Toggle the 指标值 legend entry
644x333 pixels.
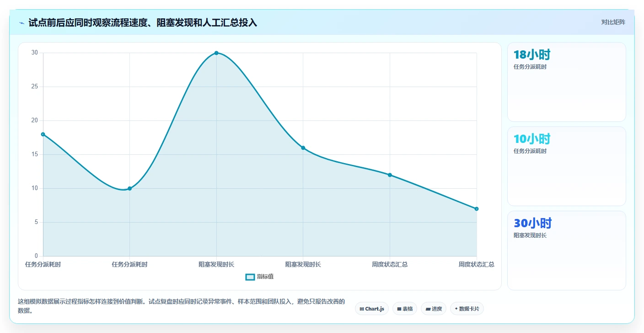tap(259, 277)
